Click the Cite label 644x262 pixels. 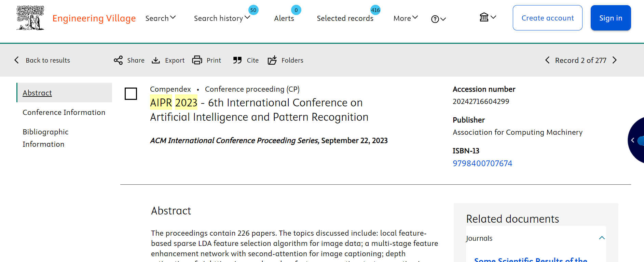252,60
